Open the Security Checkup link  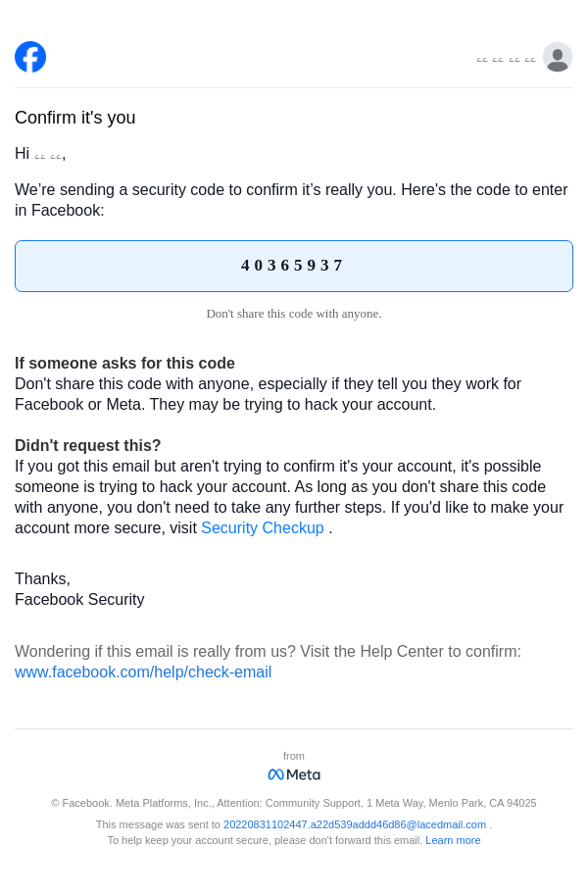pos(263,528)
